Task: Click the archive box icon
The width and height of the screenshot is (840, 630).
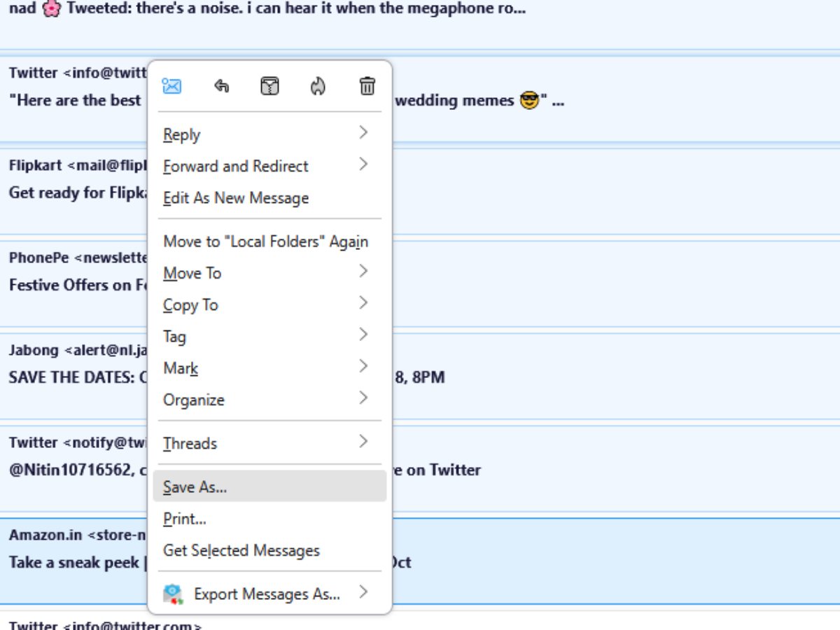Action: point(270,86)
